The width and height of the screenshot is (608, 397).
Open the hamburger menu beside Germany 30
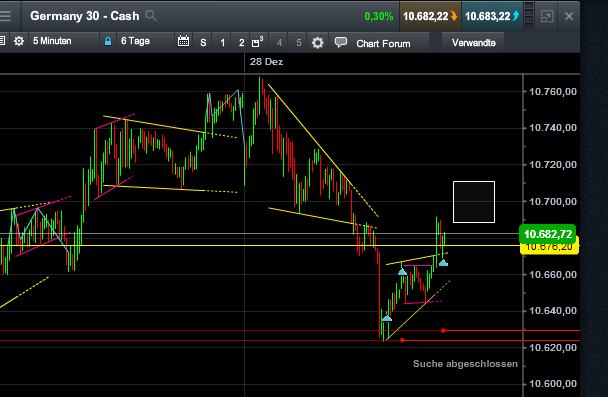point(5,16)
